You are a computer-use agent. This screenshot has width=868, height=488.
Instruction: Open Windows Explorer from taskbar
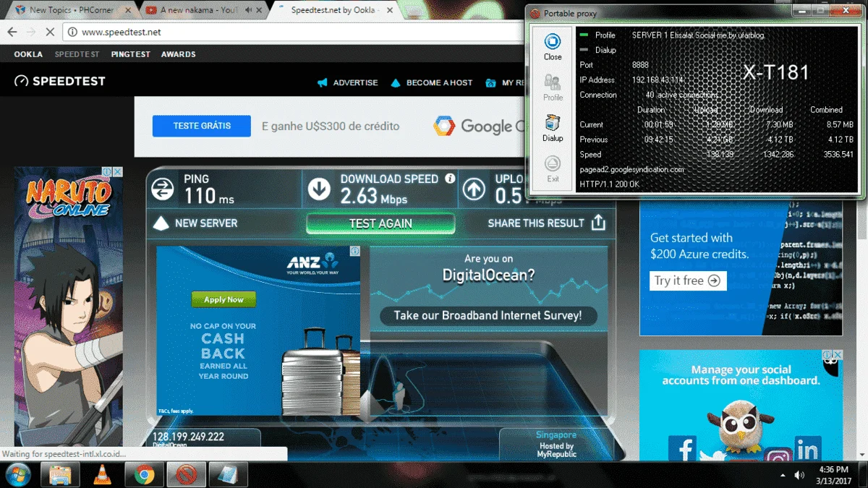click(x=61, y=475)
